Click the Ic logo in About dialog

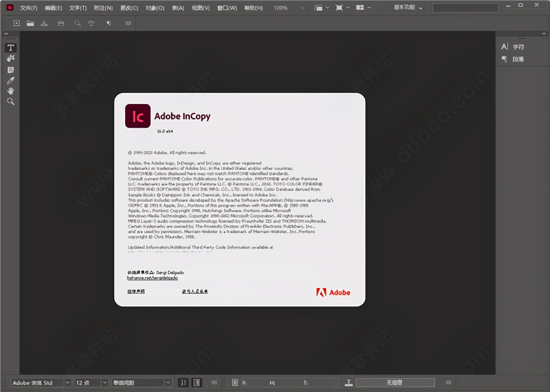point(138,116)
